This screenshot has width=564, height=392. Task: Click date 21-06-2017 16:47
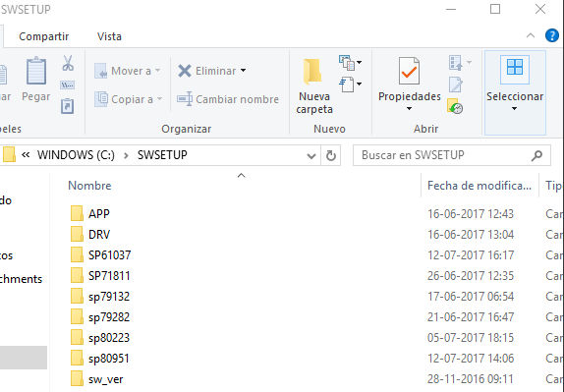(x=470, y=317)
